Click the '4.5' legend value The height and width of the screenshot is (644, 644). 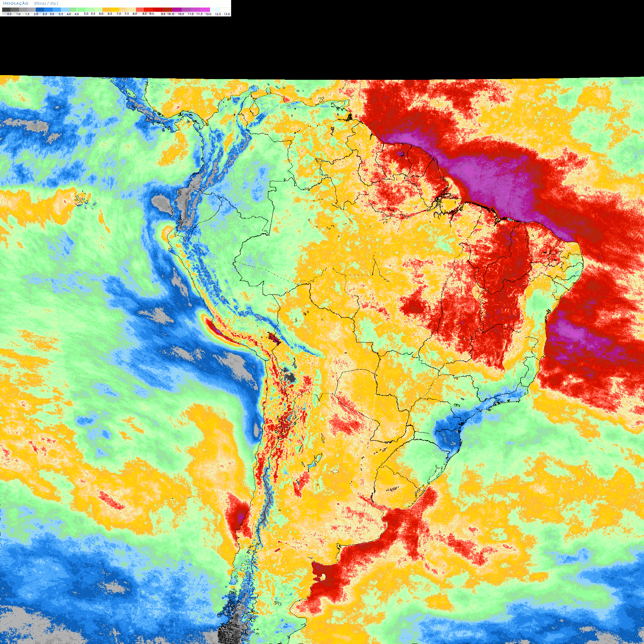77,14
